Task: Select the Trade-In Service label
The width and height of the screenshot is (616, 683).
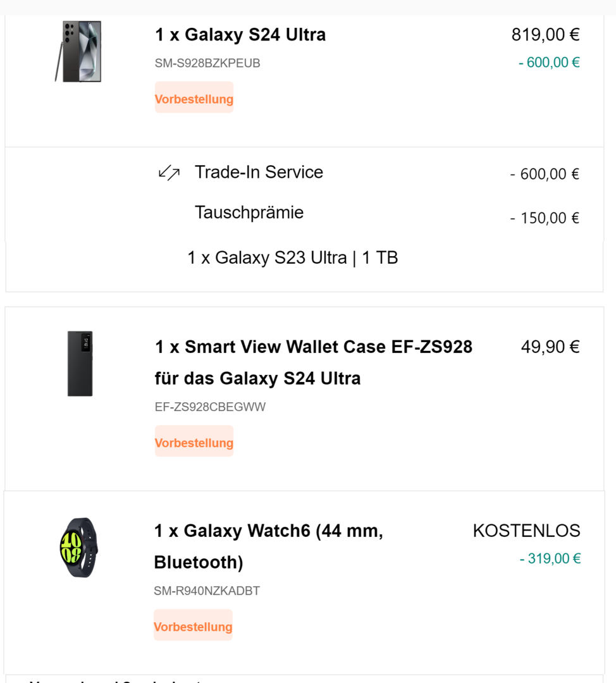Action: point(259,172)
